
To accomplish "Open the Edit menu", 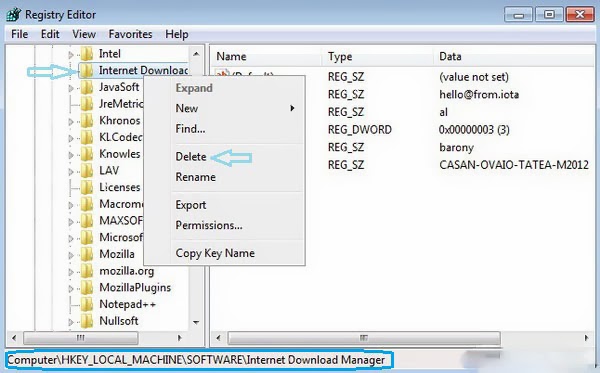I will coord(50,34).
